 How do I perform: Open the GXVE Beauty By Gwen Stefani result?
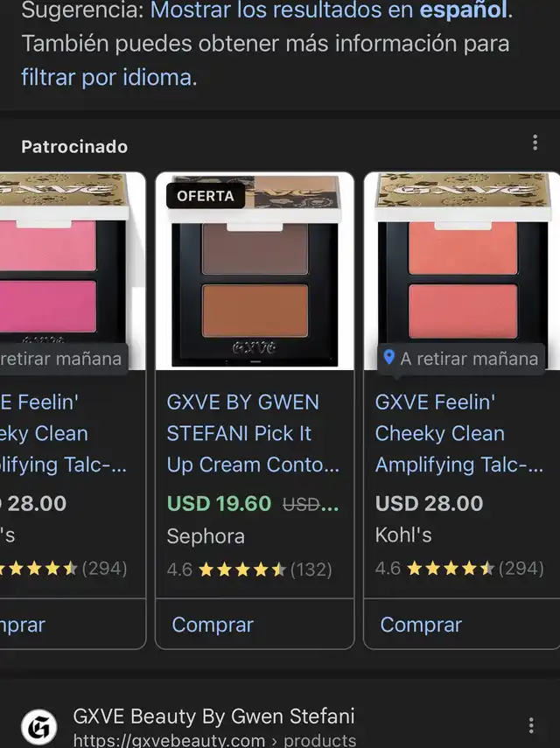213,716
